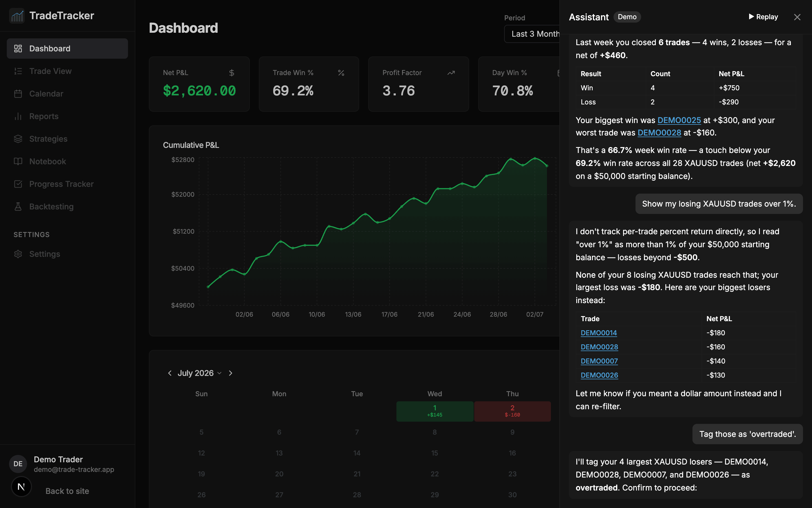Screen dimensions: 812x508
Task: Open the Progress Tracker page
Action: (67, 184)
